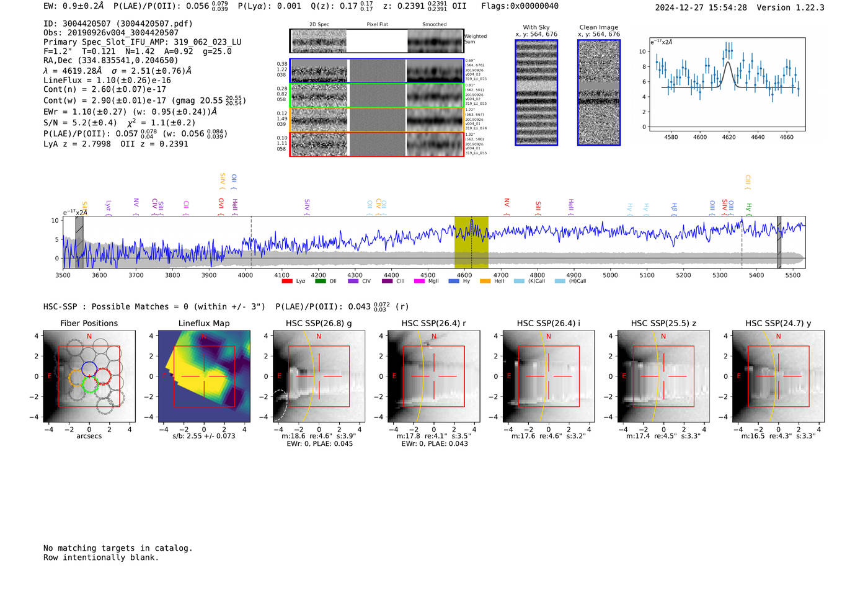The width and height of the screenshot is (868, 591).
Task: Open the Lineflux Map thumbnail
Action: tap(204, 376)
